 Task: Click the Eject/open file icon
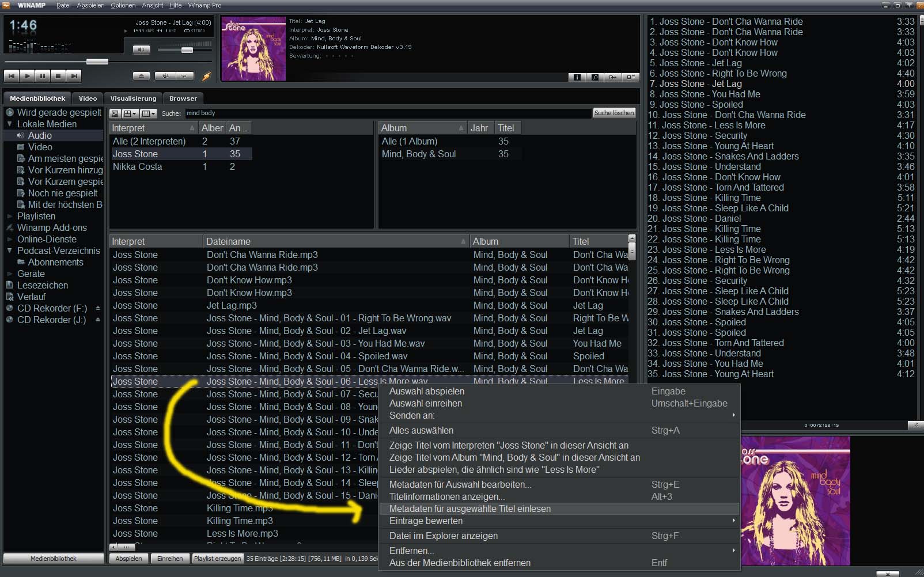(x=141, y=76)
